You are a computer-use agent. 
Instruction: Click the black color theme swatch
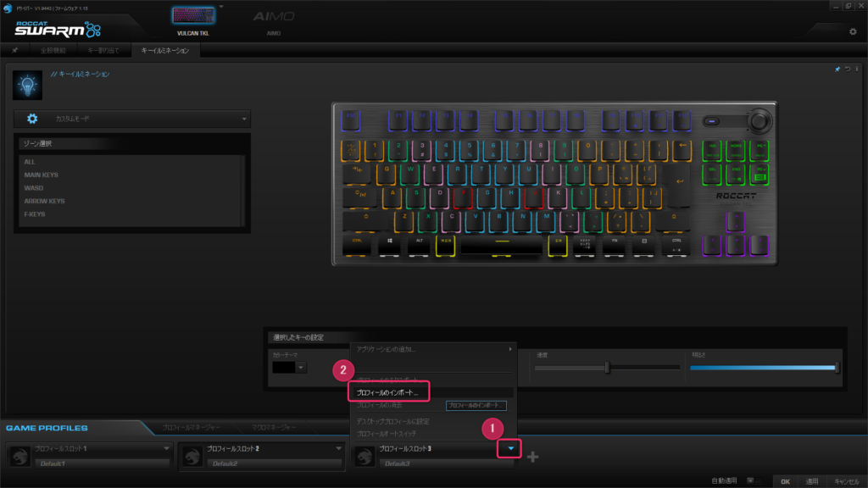point(284,368)
